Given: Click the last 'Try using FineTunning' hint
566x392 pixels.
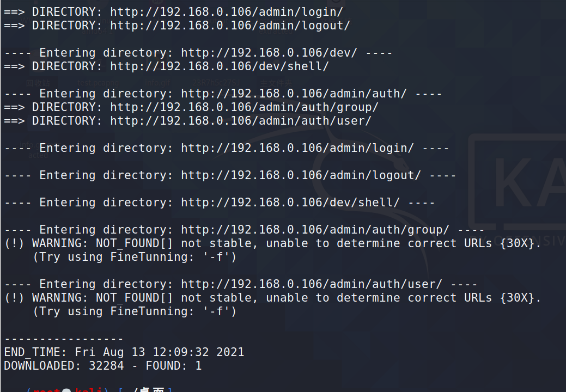Looking at the screenshot, I should coord(134,311).
